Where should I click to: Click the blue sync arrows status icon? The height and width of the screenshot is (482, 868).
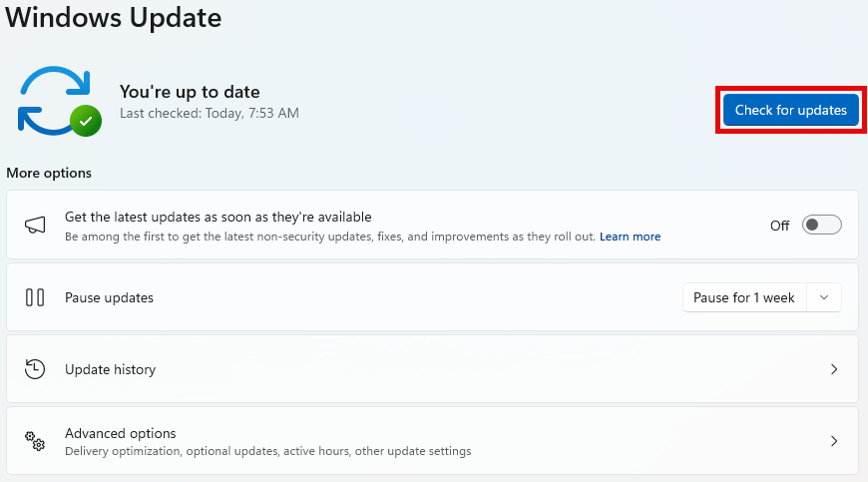[x=52, y=99]
